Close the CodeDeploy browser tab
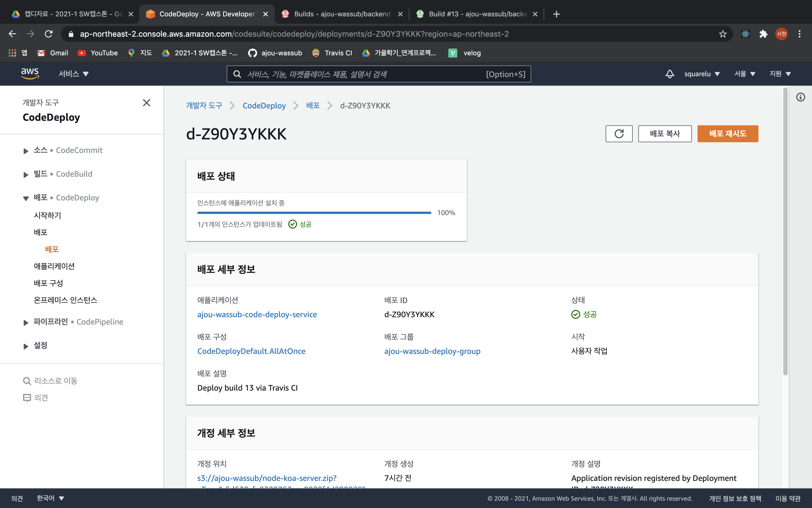Screen dimensions: 812x508 pos(265,14)
